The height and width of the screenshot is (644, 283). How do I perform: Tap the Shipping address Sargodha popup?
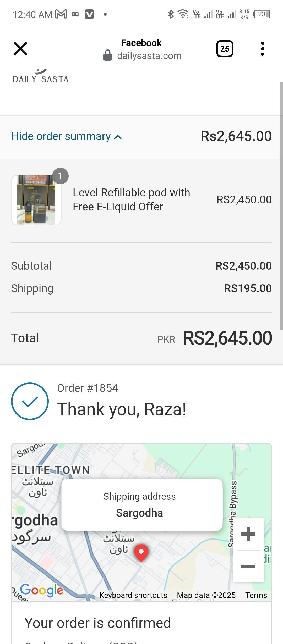[142, 505]
